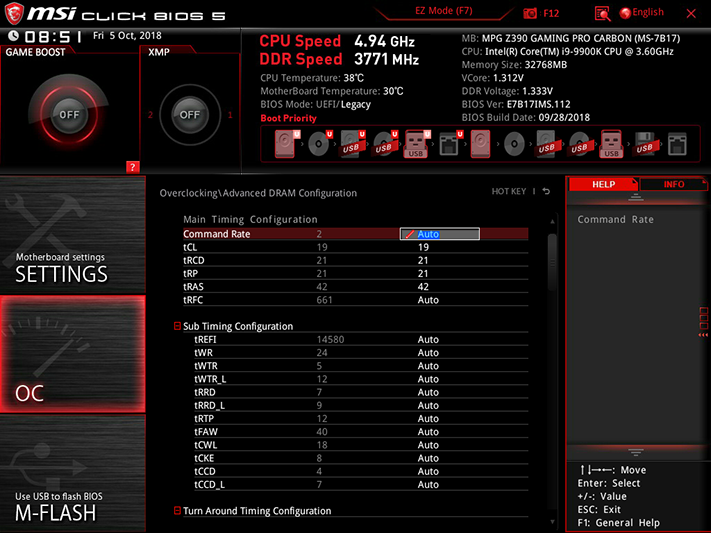The image size is (711, 533).
Task: Open the BIOS search magnifier icon
Action: pos(602,14)
